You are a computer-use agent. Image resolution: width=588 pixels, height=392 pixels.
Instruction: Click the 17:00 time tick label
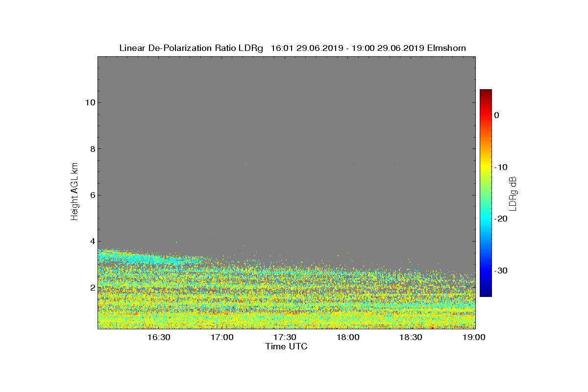(x=222, y=337)
